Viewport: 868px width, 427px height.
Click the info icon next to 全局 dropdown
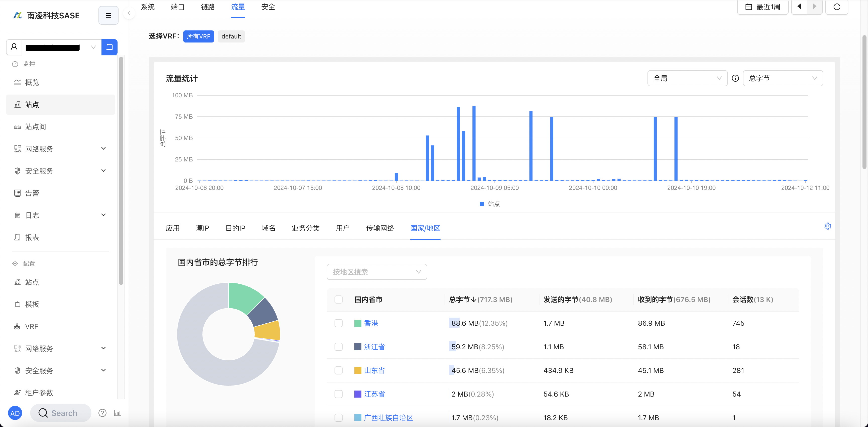click(735, 78)
